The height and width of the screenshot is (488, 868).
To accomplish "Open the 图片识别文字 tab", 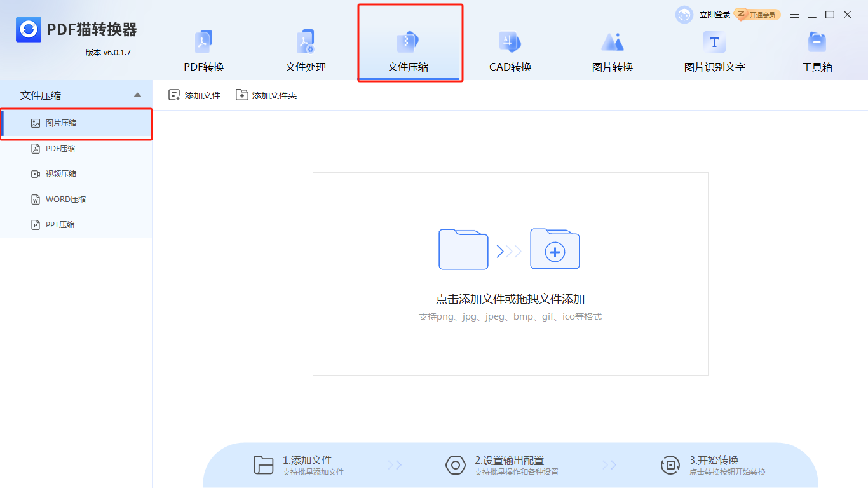I will click(x=714, y=52).
